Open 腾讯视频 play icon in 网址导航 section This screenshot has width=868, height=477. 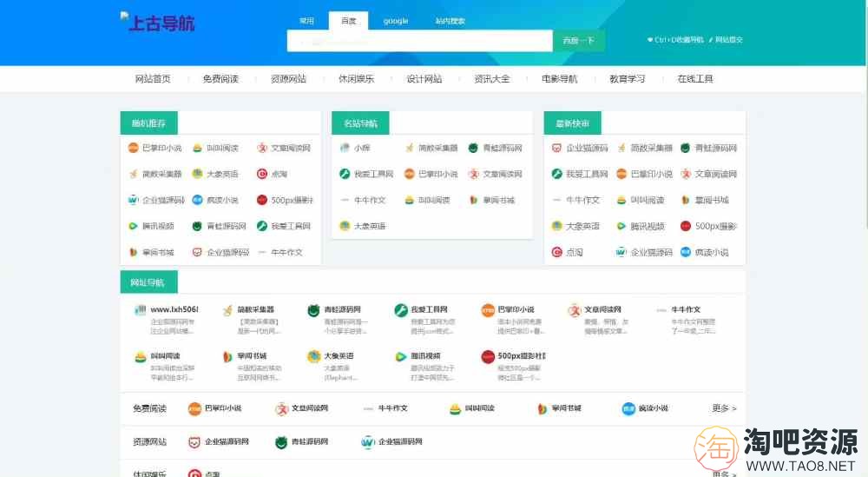coord(401,357)
